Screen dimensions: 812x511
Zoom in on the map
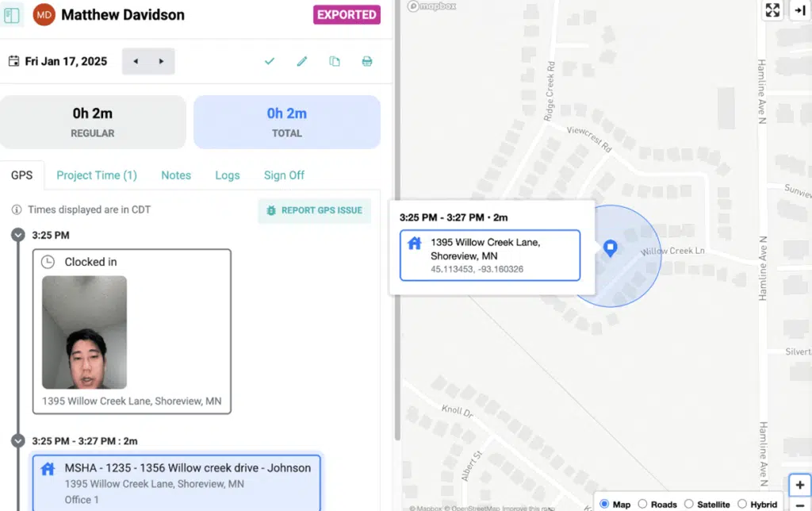click(x=799, y=485)
